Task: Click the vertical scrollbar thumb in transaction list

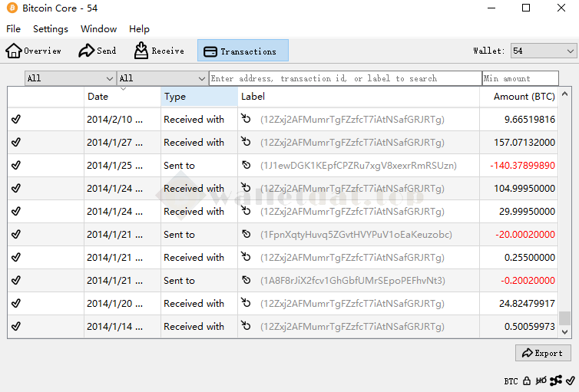Action: 565,318
